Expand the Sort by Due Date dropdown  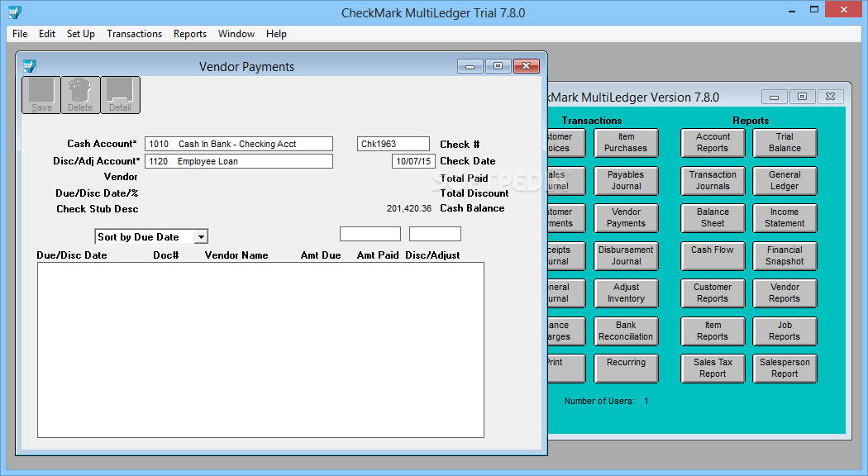pos(201,237)
